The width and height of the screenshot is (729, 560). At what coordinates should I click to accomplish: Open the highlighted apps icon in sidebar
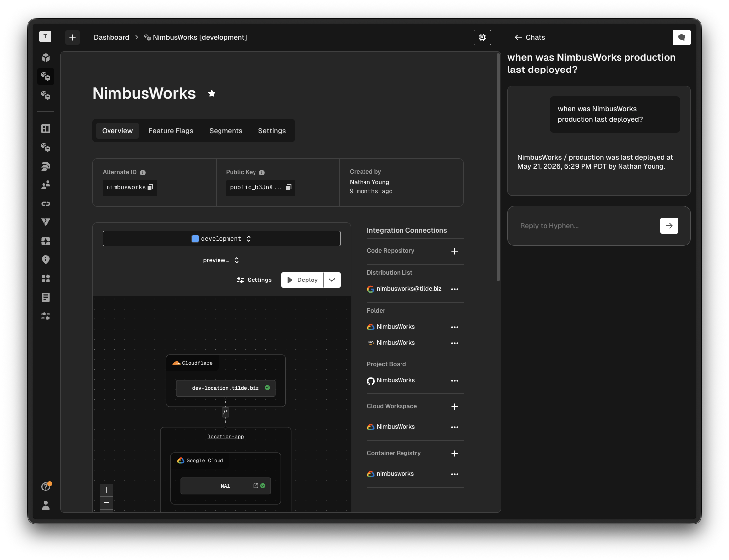(x=46, y=76)
